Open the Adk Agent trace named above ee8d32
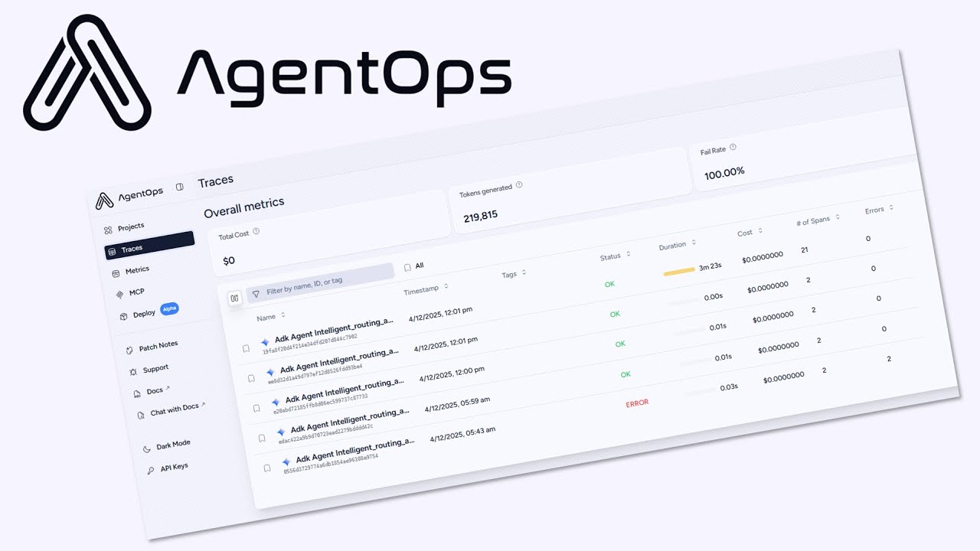The image size is (980, 551). 340,360
